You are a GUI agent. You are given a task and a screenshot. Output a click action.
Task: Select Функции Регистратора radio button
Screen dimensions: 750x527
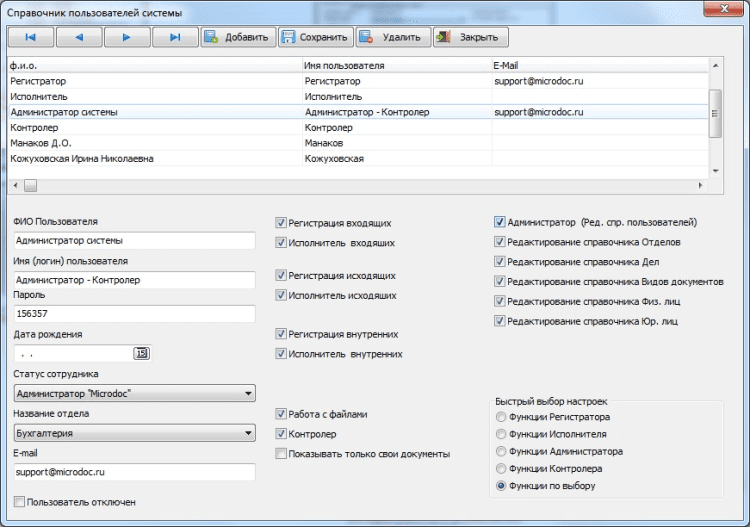[501, 417]
